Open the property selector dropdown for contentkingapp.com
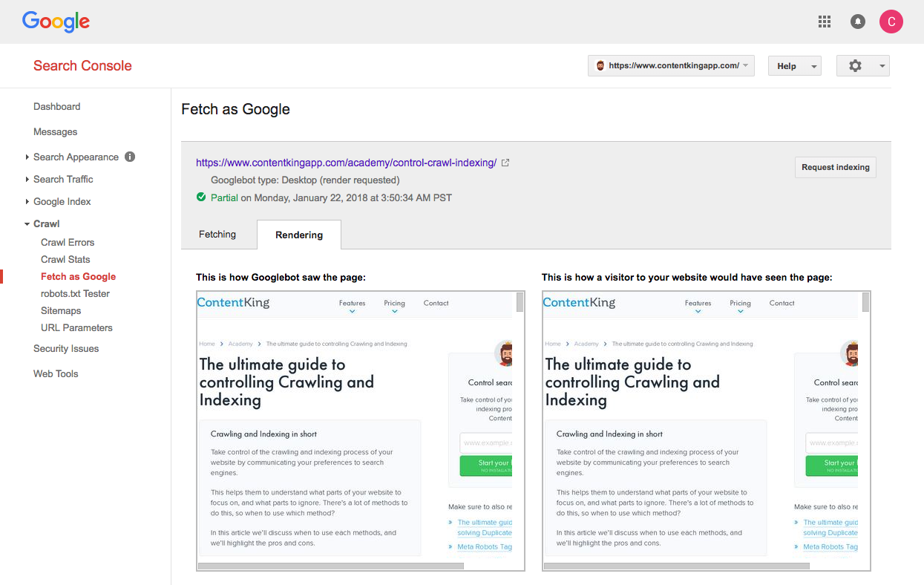924x585 pixels. pyautogui.click(x=671, y=65)
